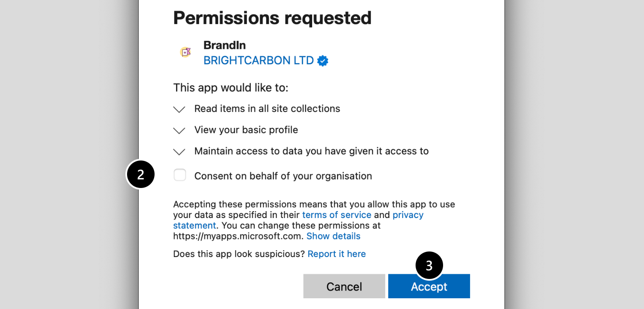The height and width of the screenshot is (309, 644).
Task: Click the blue verified publisher badge
Action: [322, 61]
